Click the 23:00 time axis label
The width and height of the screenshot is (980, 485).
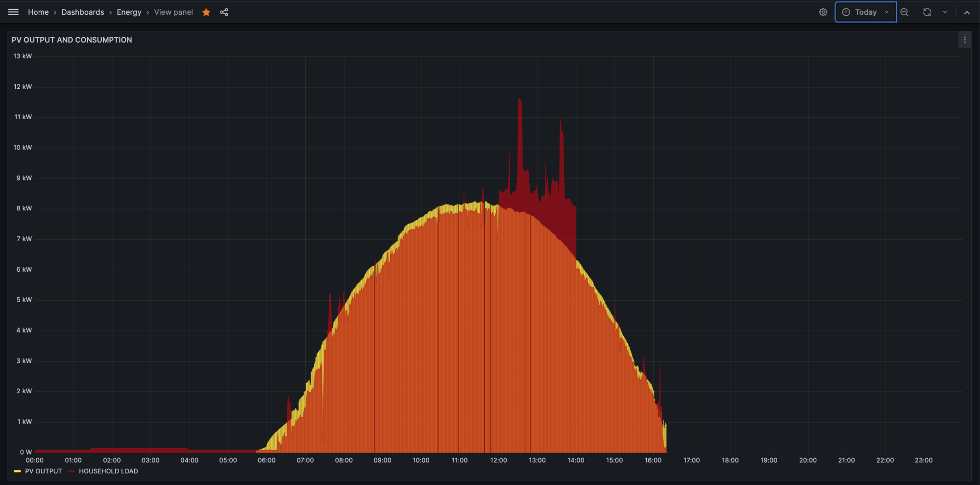coord(924,460)
